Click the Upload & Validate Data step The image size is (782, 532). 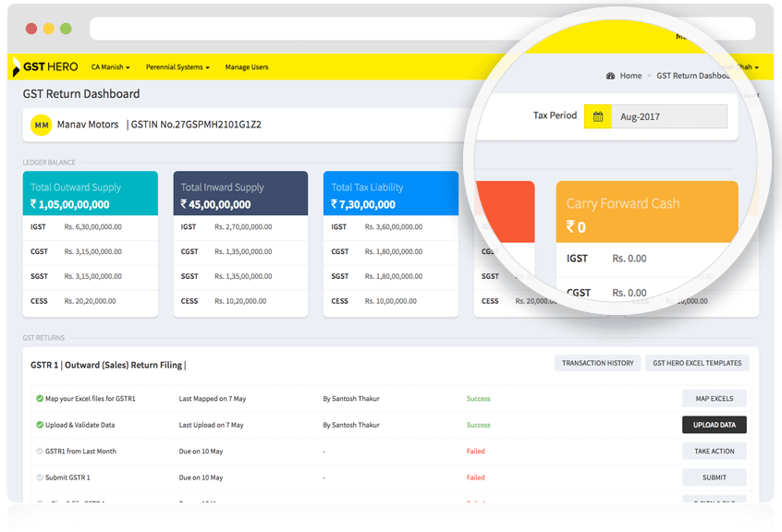click(79, 425)
